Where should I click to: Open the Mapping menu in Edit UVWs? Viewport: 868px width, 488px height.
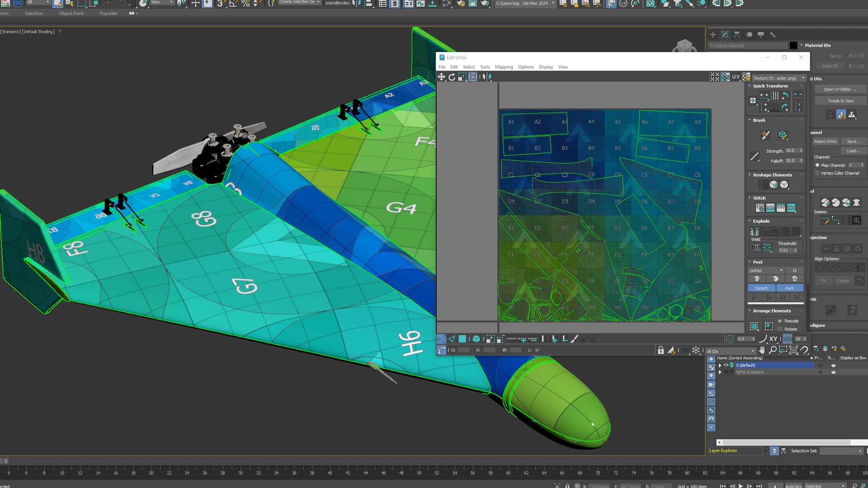coord(504,67)
